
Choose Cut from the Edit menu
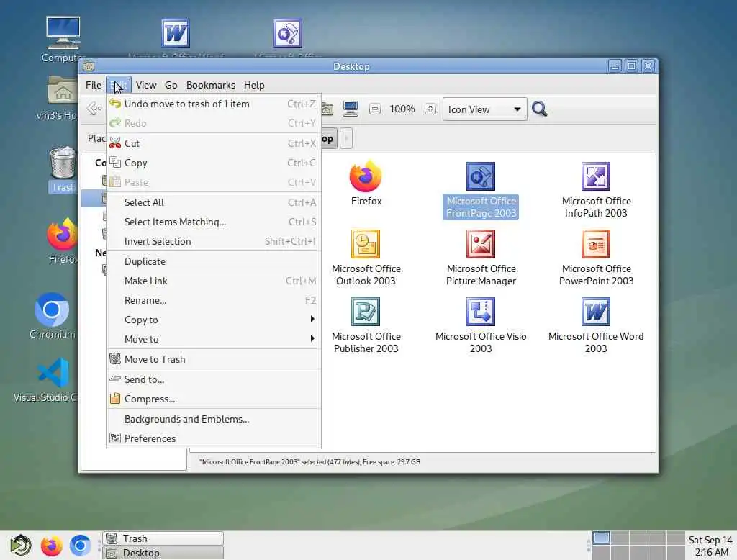point(214,143)
